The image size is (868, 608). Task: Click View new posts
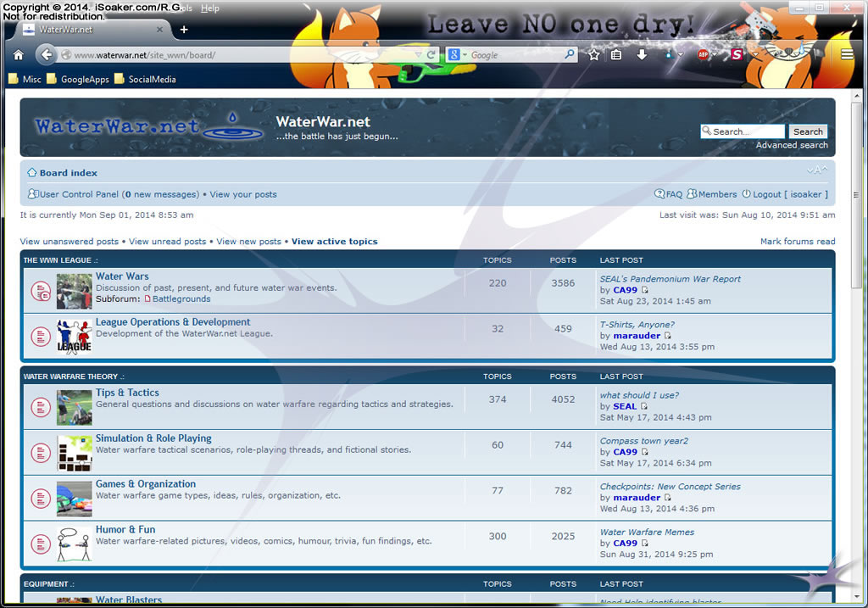[x=248, y=242]
